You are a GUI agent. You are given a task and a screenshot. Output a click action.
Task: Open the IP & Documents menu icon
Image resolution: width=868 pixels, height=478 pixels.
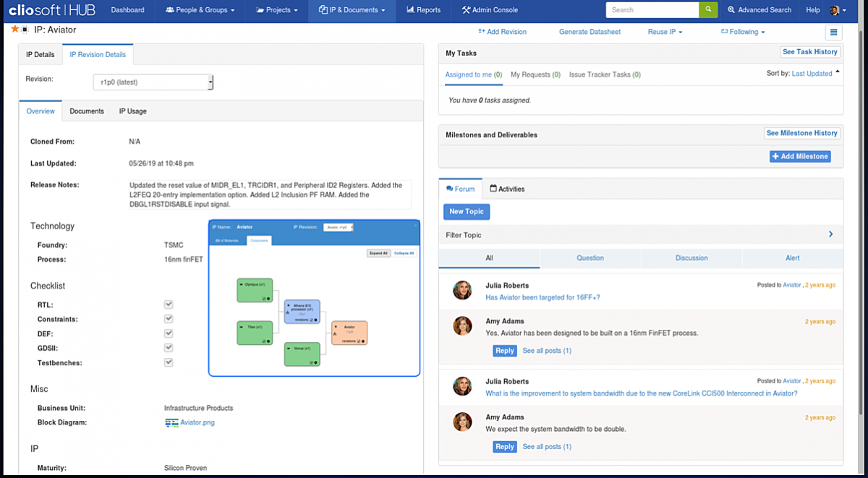(322, 10)
